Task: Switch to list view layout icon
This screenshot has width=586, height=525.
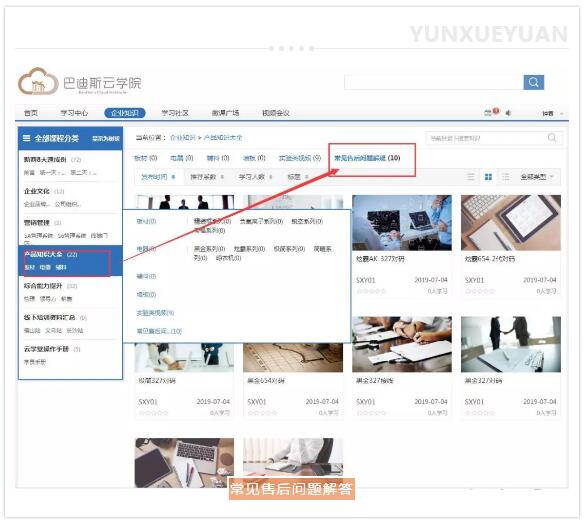Action: (471, 177)
